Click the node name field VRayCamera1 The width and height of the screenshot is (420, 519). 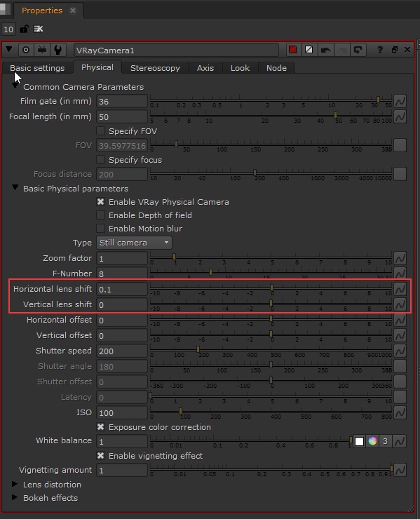(x=176, y=50)
